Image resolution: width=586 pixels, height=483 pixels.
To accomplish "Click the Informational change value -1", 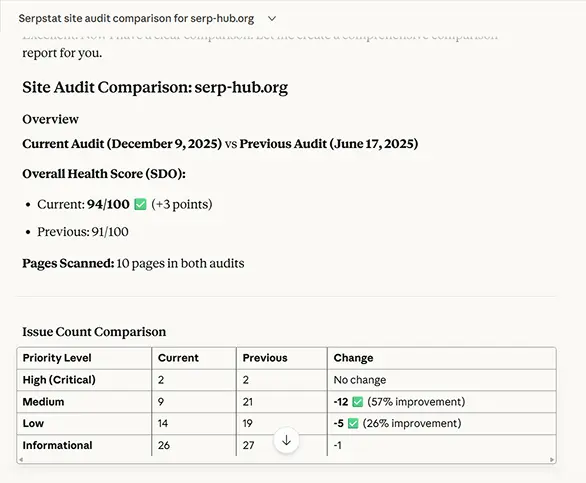I will coord(337,445).
